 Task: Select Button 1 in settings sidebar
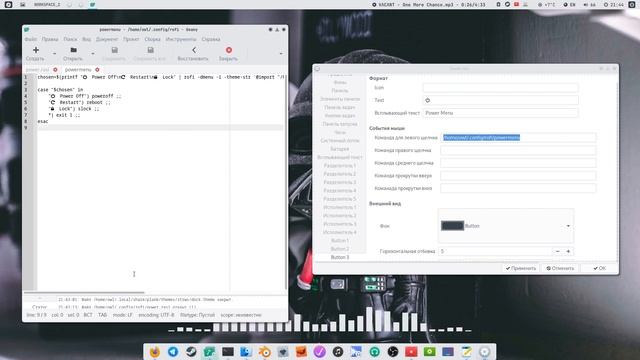[340, 240]
